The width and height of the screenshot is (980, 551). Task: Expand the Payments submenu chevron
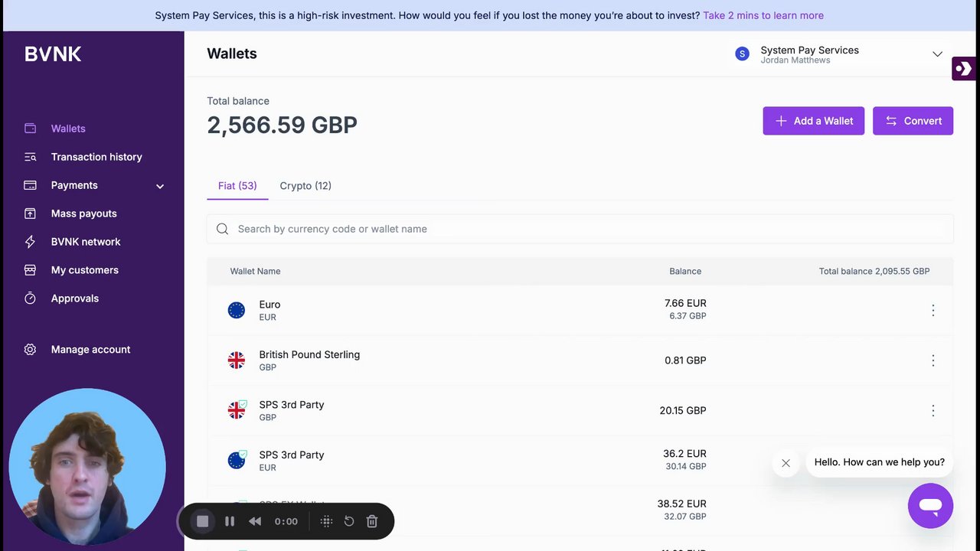pyautogui.click(x=160, y=186)
